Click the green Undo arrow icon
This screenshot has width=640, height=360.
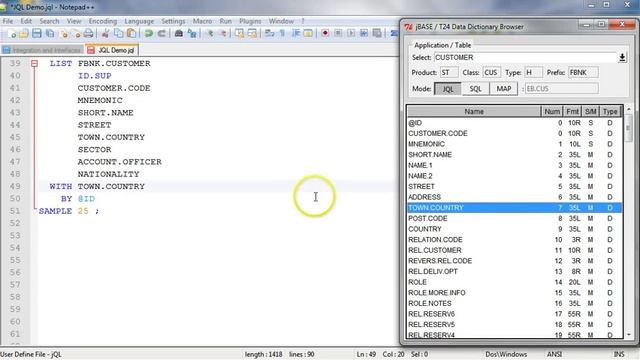click(x=149, y=33)
